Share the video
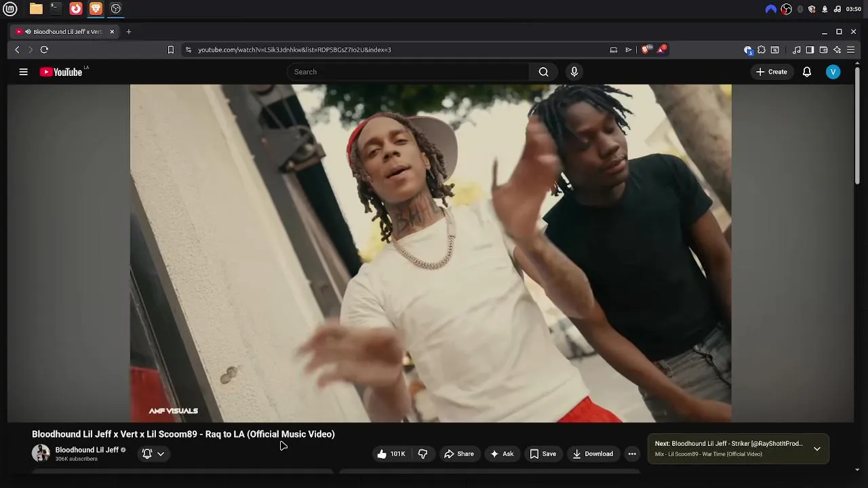Viewport: 868px width, 488px height. tap(459, 454)
